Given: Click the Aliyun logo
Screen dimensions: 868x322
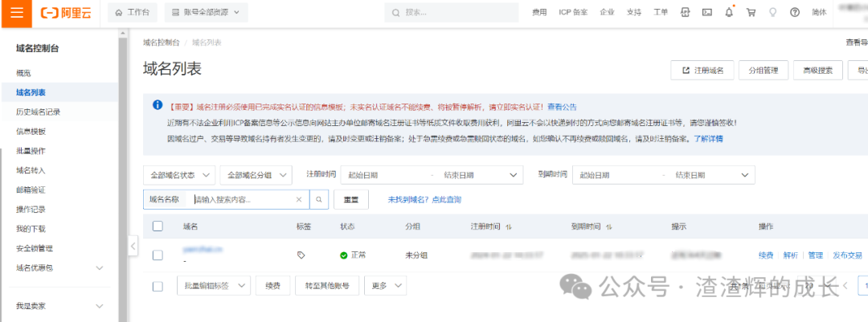Looking at the screenshot, I should pos(66,14).
